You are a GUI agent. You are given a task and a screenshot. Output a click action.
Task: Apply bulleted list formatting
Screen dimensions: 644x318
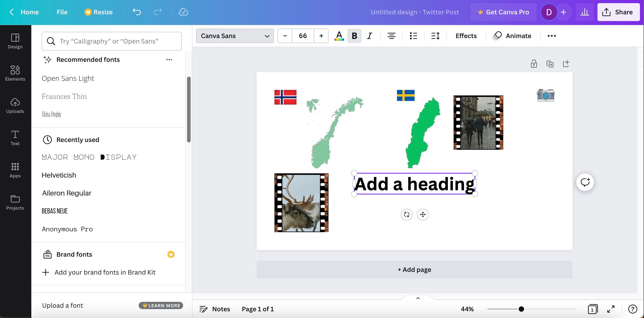413,36
